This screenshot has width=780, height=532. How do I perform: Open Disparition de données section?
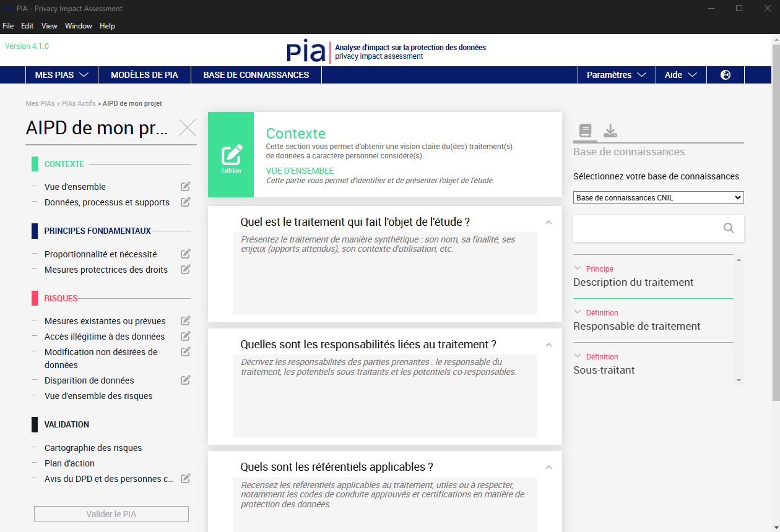(89, 380)
